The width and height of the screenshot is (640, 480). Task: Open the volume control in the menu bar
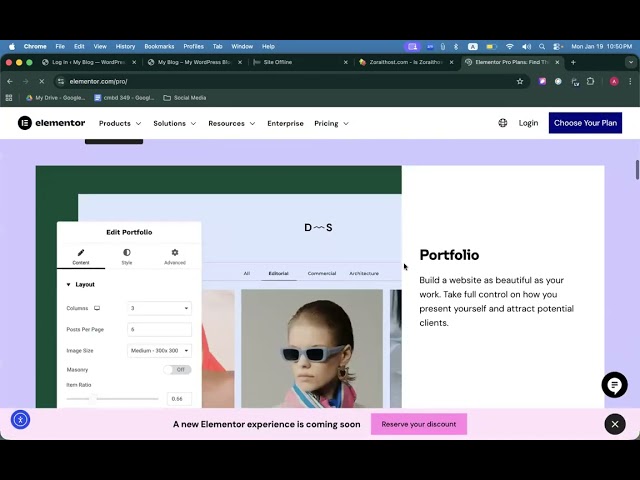click(x=526, y=47)
